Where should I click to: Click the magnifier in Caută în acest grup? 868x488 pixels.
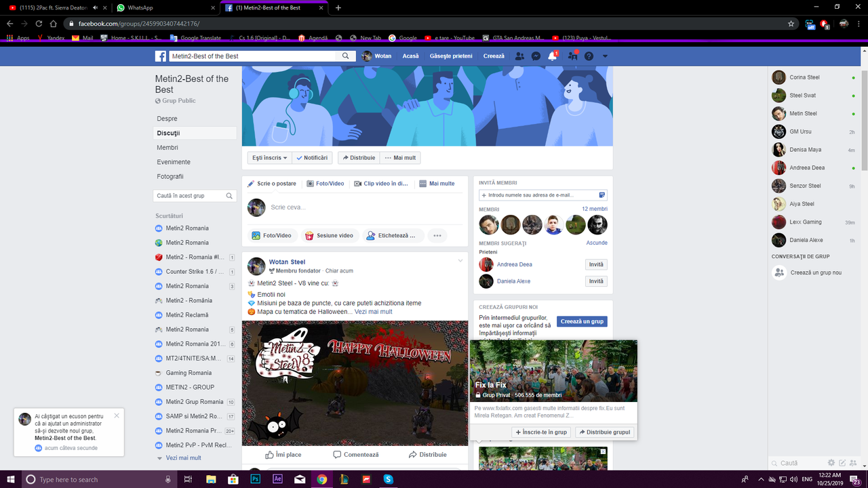point(231,195)
